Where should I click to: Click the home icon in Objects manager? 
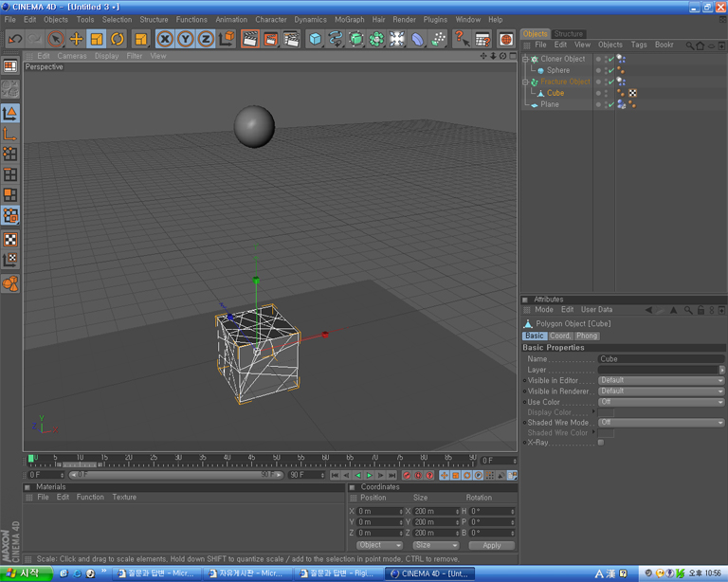coord(701,45)
